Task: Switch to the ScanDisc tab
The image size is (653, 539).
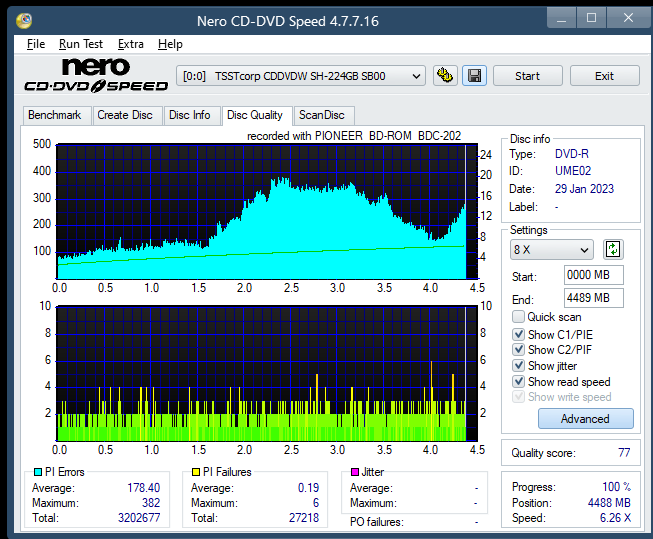Action: 322,115
